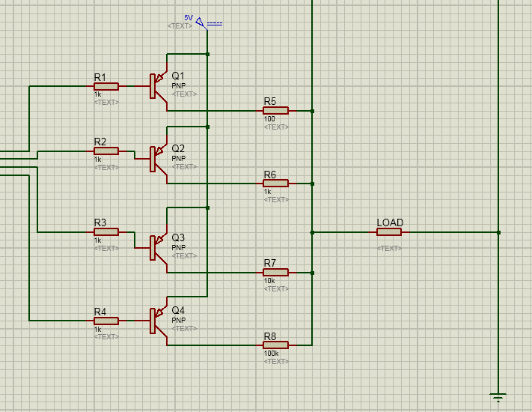The width and height of the screenshot is (532, 412).
Task: Select resistor R3 symbol
Action: pyautogui.click(x=106, y=232)
